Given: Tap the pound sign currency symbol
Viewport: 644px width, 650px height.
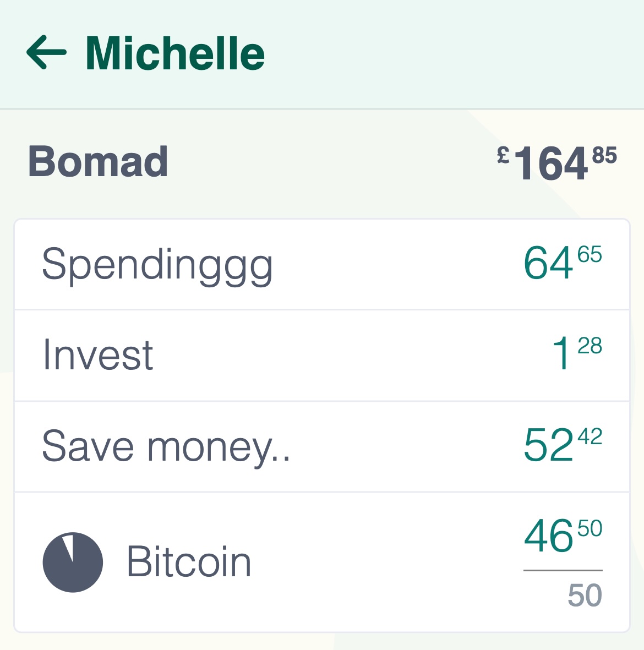Looking at the screenshot, I should point(504,155).
